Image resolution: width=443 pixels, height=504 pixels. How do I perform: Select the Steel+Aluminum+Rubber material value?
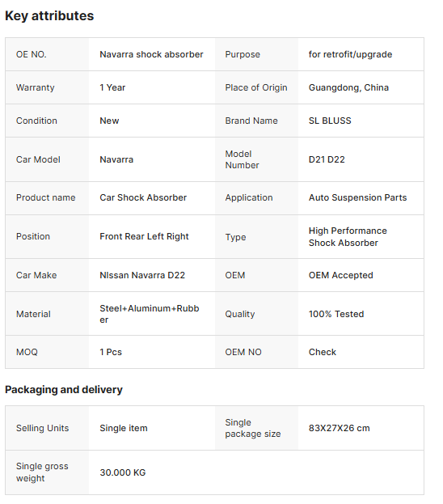coord(150,314)
